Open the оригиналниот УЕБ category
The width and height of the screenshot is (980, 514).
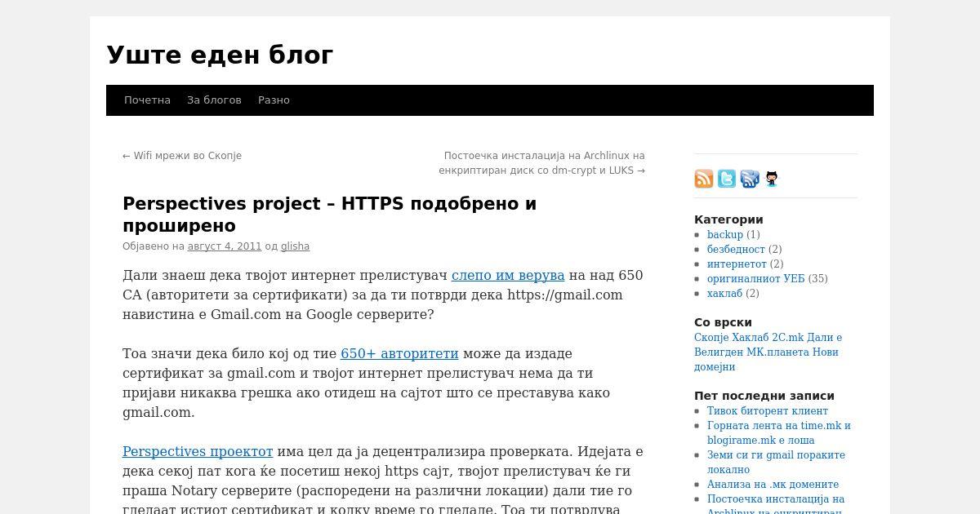click(x=755, y=279)
